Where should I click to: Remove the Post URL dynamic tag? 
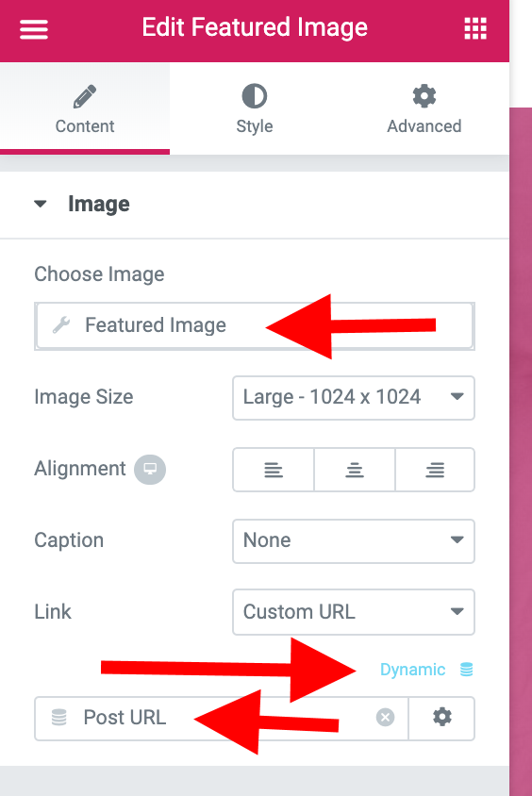(x=385, y=718)
